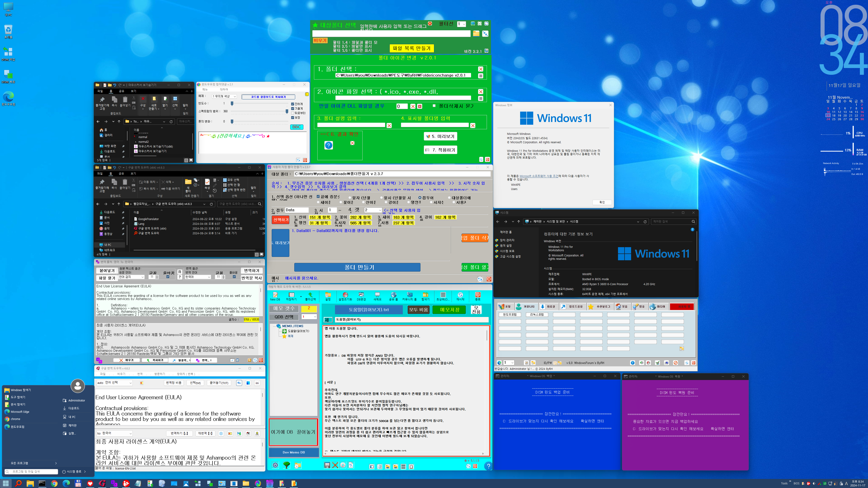
Task: Click blue question help icon in memo app
Action: click(x=488, y=466)
